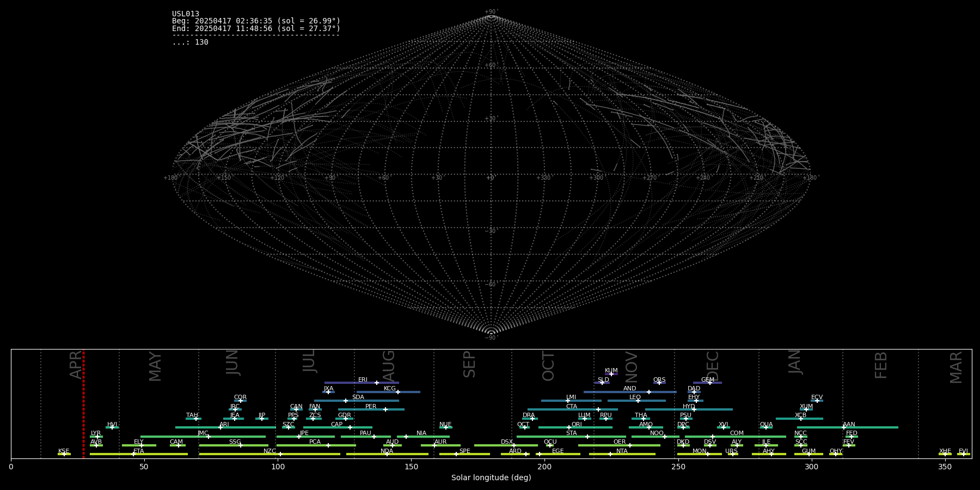This screenshot has width=980, height=490.
Task: Select the ARI shower label
Action: (x=224, y=425)
